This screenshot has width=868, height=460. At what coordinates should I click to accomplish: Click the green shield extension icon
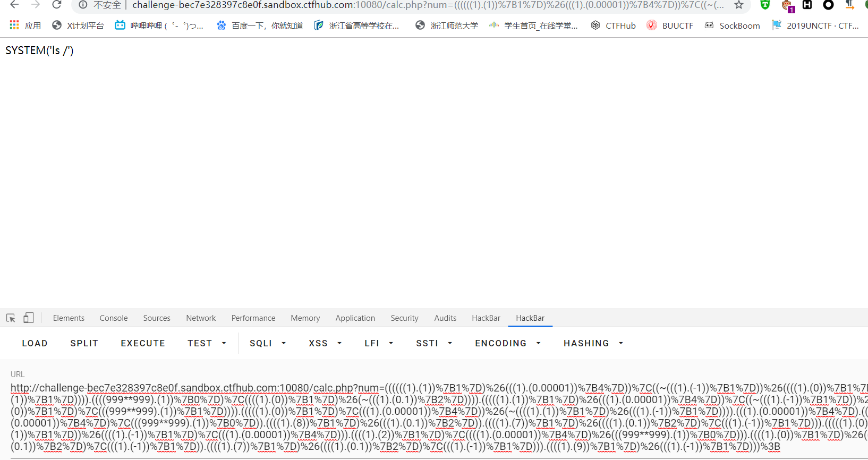tap(765, 5)
